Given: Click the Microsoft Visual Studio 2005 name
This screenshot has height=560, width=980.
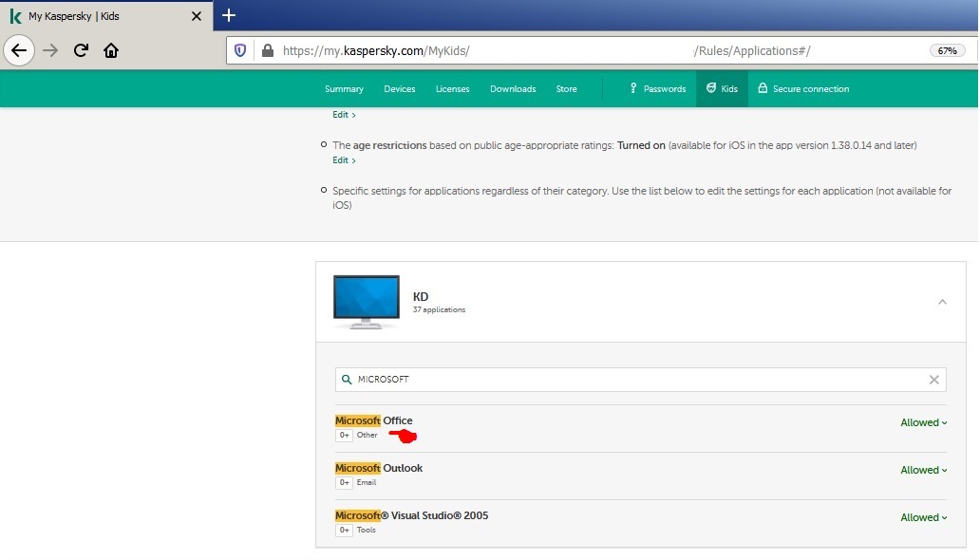Looking at the screenshot, I should (x=412, y=515).
